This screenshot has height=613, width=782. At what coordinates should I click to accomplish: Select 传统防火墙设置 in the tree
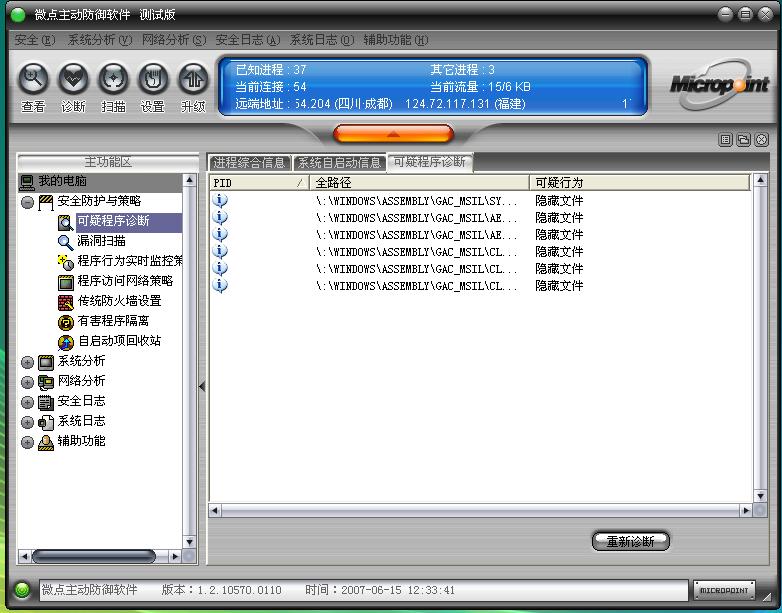coord(120,301)
